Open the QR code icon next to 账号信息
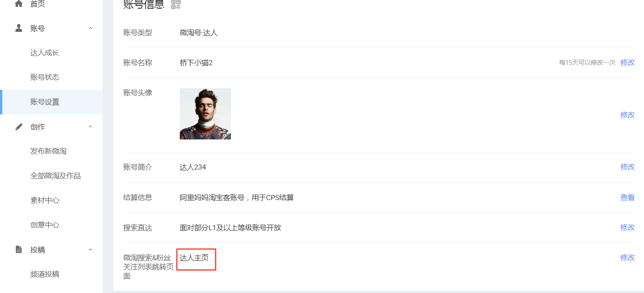The width and height of the screenshot is (644, 293). coord(176,5)
